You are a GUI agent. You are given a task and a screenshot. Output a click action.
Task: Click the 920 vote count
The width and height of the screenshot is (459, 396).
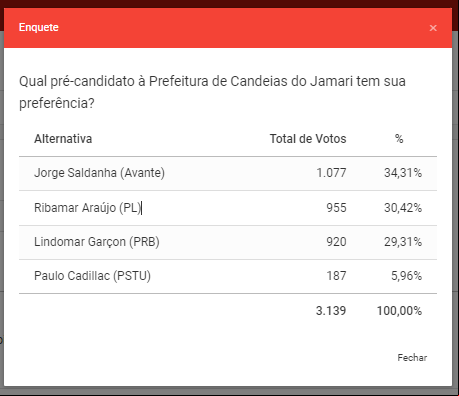[x=336, y=242]
